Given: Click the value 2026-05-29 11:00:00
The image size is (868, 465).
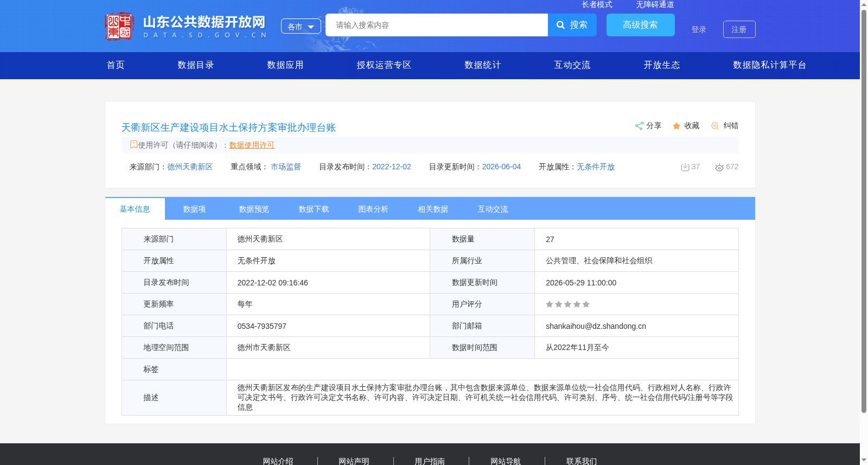Looking at the screenshot, I should point(581,283).
